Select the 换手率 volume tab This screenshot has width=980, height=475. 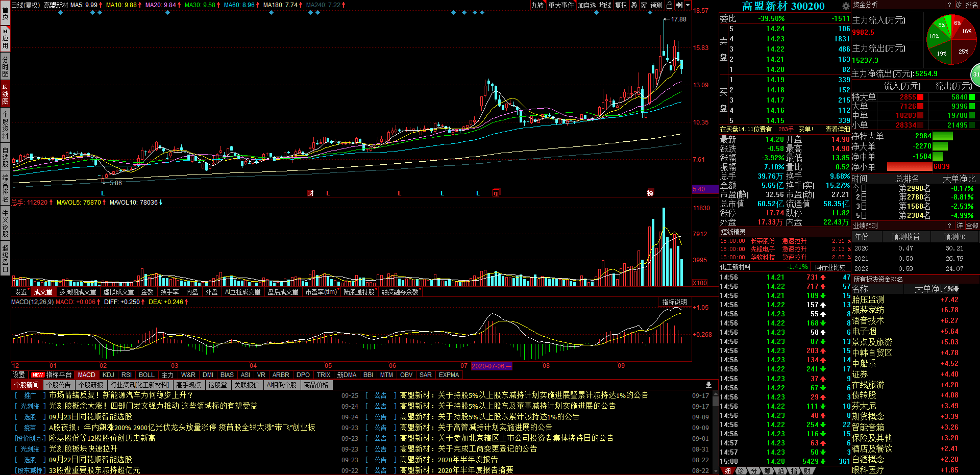pos(169,292)
